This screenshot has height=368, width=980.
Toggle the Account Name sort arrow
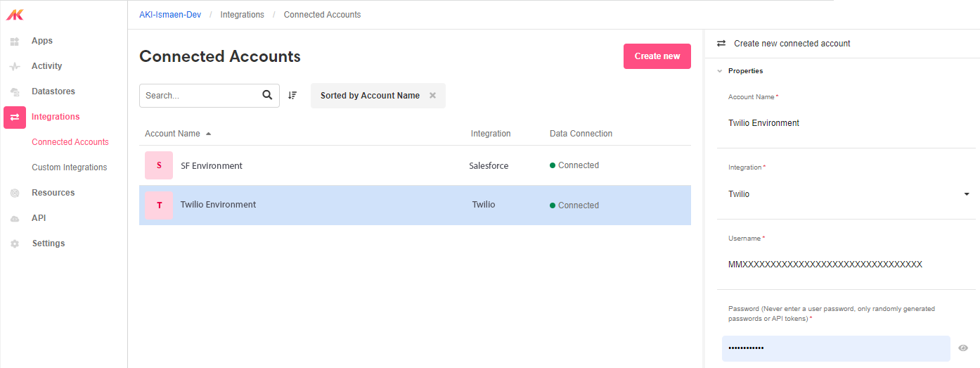tap(209, 134)
